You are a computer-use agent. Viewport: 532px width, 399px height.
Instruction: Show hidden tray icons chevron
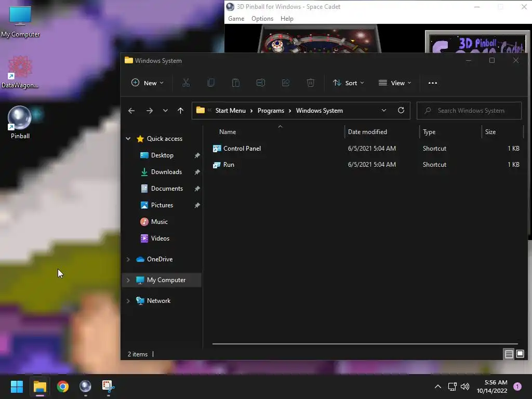(438, 387)
